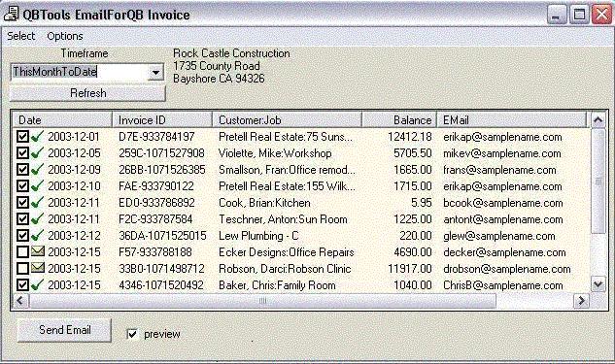
Task: Click the envelope icon for Robson Clinic invoice
Action: point(38,268)
